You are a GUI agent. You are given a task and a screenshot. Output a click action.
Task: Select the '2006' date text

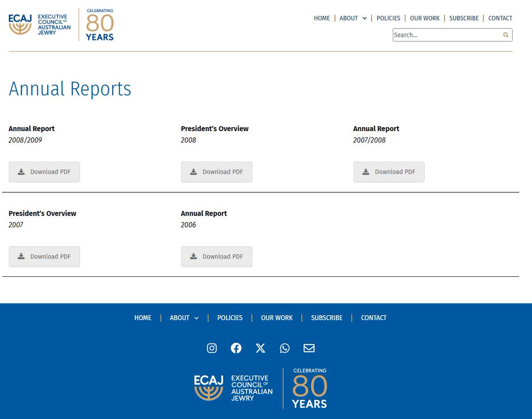tap(188, 225)
